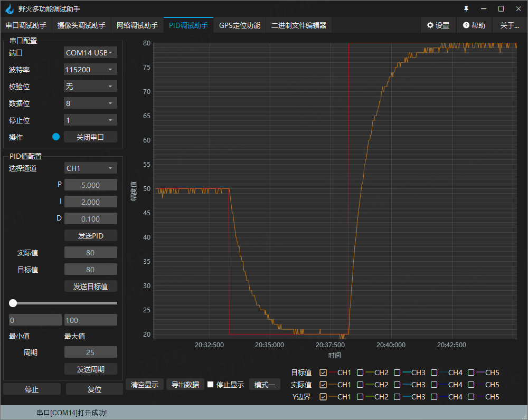Switch to GPS定位功能 tab
This screenshot has height=420, width=528.
click(240, 25)
